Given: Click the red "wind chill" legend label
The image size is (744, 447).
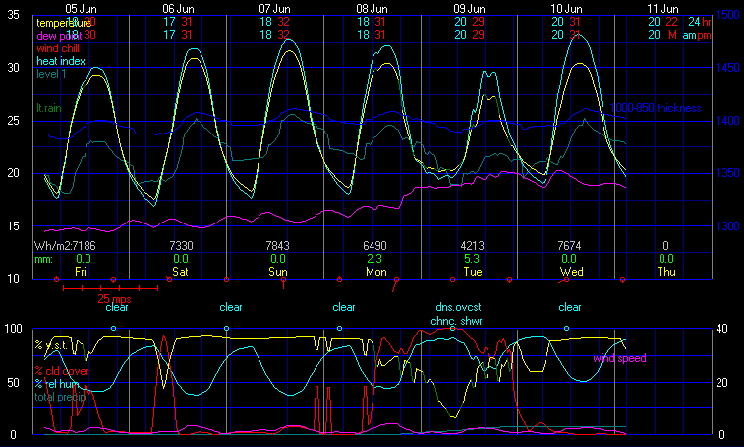Looking at the screenshot, I should coord(58,48).
